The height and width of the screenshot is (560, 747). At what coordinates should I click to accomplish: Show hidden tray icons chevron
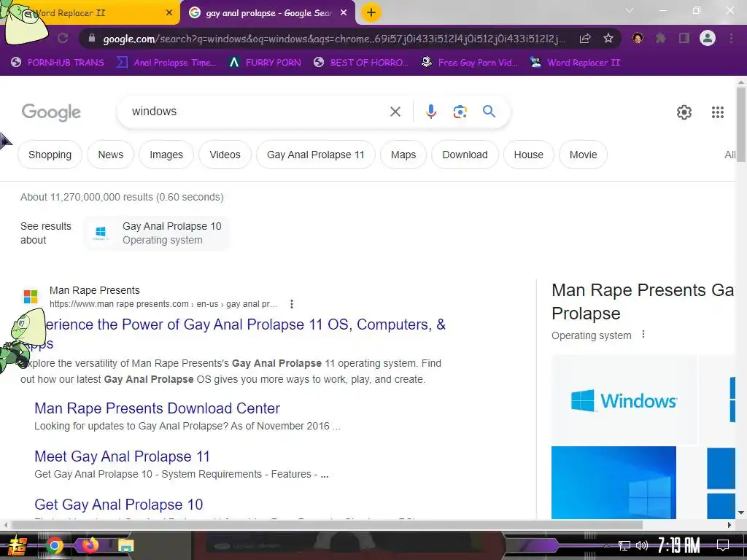tap(606, 545)
